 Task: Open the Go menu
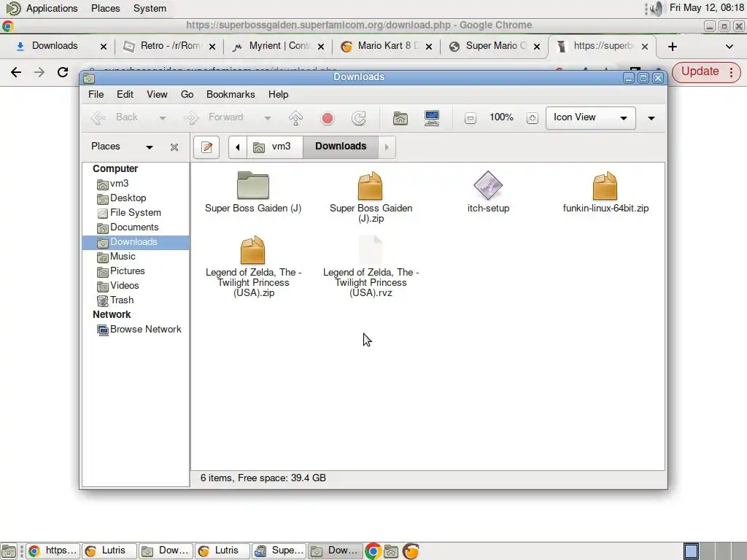[x=187, y=94]
